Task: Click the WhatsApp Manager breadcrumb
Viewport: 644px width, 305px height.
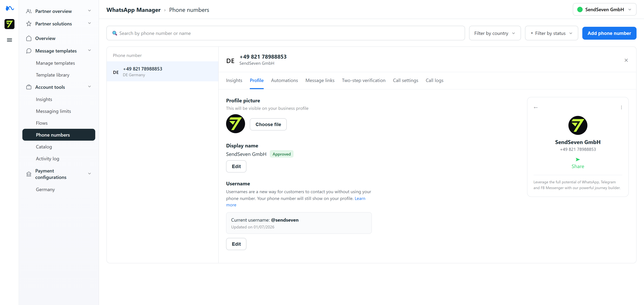Action: 134,10
